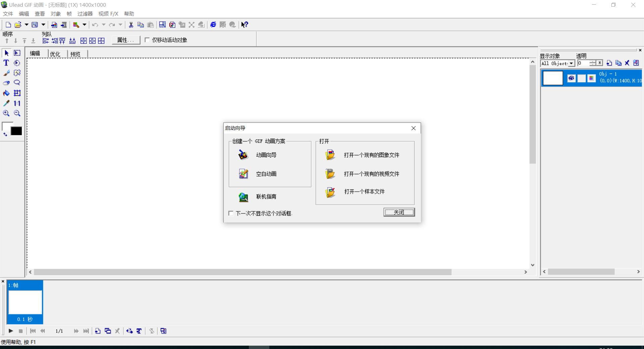Open the Save button dropdown arrow
The width and height of the screenshot is (644, 349).
tap(43, 24)
